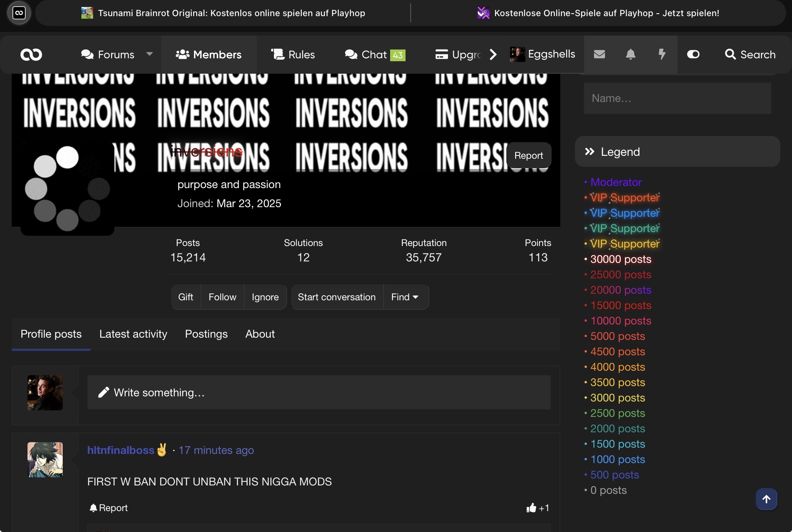Open the About tab
This screenshot has height=532, width=792.
coord(260,334)
